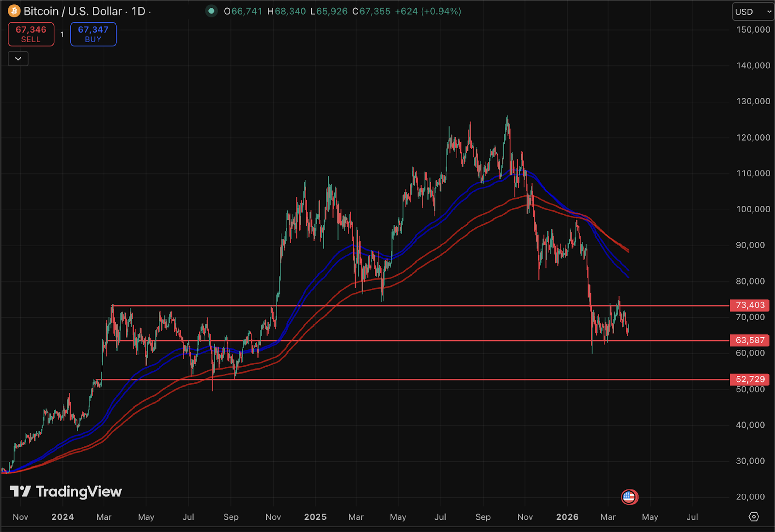Click the orange Bitcoin logo icon
The width and height of the screenshot is (775, 532).
point(14,11)
